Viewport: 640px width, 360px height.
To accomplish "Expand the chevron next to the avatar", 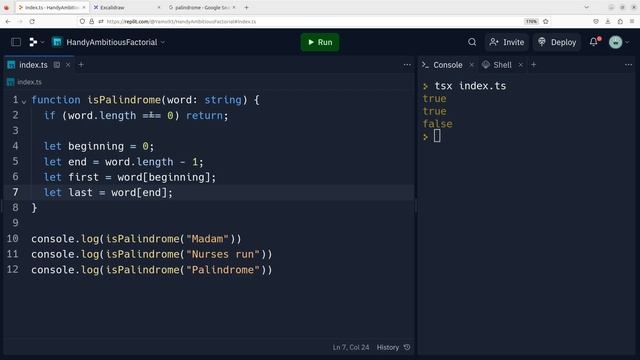I will point(627,42).
